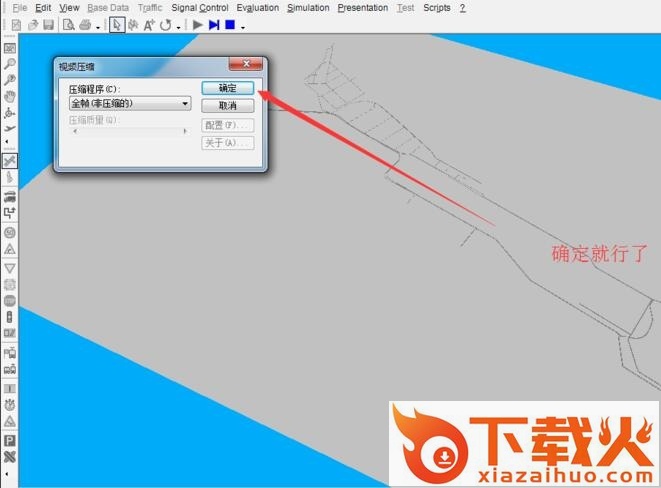Image resolution: width=661 pixels, height=488 pixels.
Task: Open the Presentation menu
Action: coord(363,8)
